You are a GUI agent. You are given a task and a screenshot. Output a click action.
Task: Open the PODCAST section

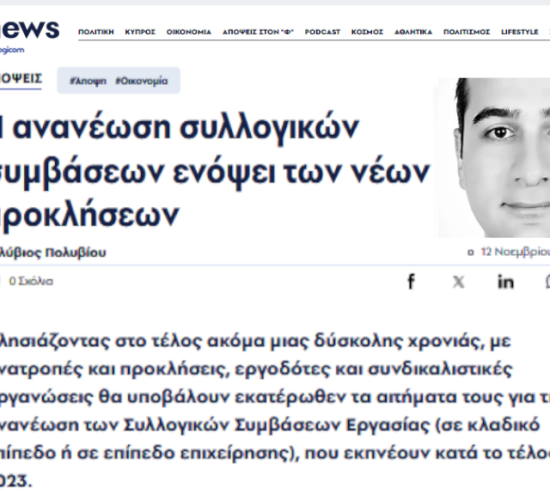coord(322,32)
